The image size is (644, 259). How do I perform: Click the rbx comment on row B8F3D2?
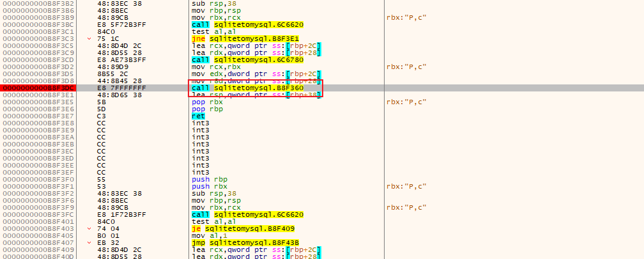point(406,67)
